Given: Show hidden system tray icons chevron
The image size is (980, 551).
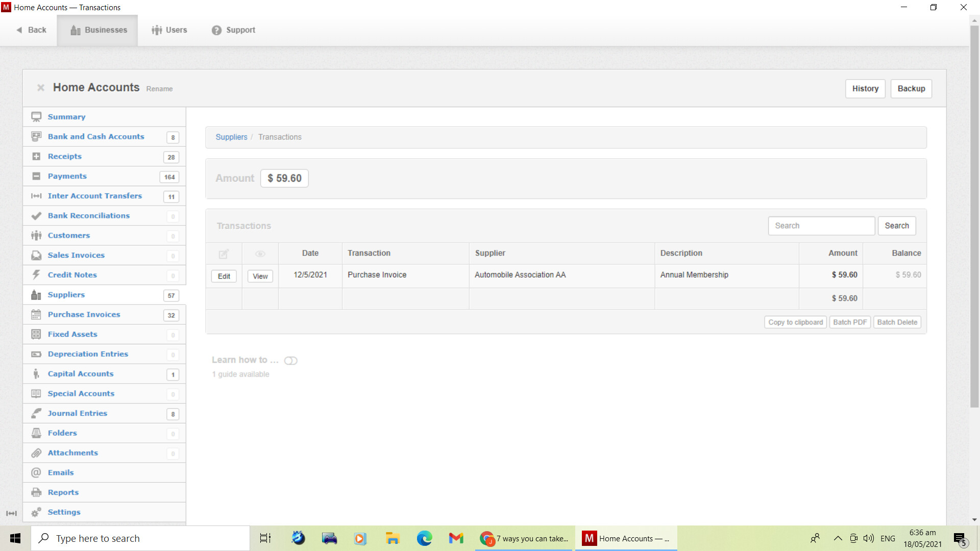Looking at the screenshot, I should click(838, 538).
